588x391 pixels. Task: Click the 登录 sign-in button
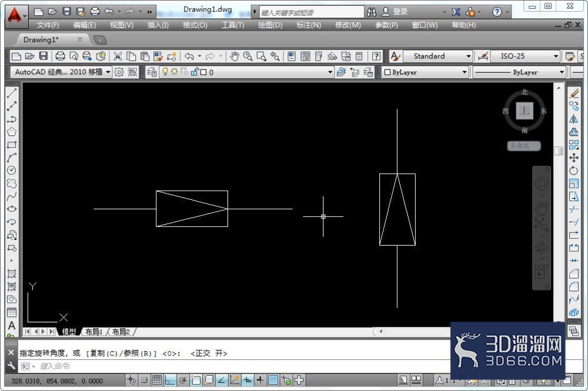(395, 12)
